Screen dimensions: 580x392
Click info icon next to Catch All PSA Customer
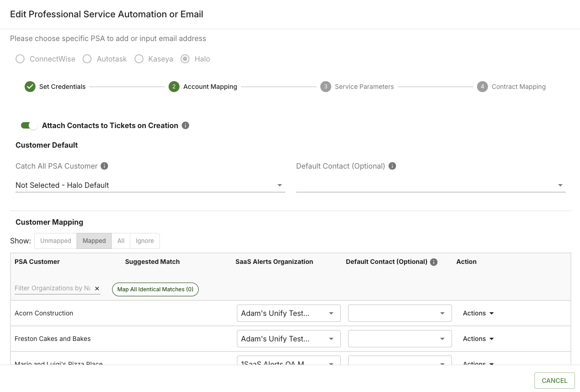104,166
